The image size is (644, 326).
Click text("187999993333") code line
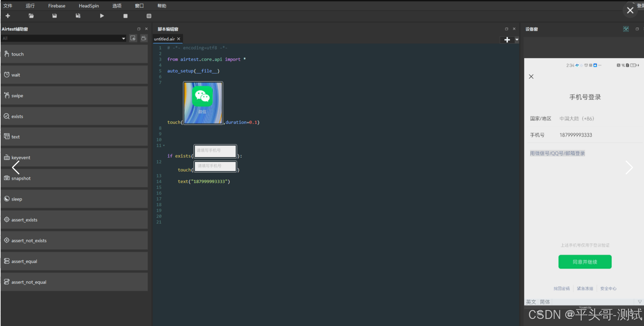(x=204, y=181)
